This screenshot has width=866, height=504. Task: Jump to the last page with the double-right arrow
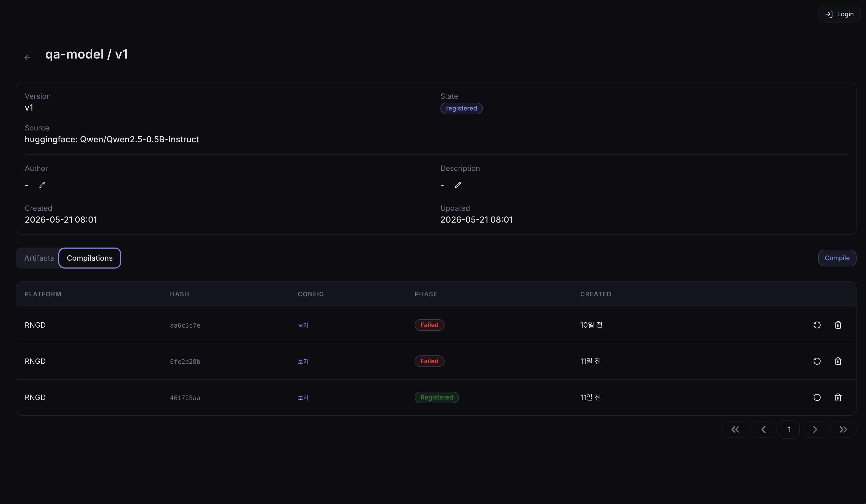coord(843,429)
